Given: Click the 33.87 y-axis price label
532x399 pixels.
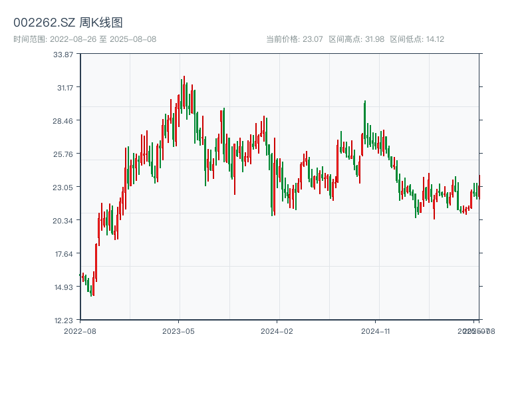Looking at the screenshot, I should 63,55.
